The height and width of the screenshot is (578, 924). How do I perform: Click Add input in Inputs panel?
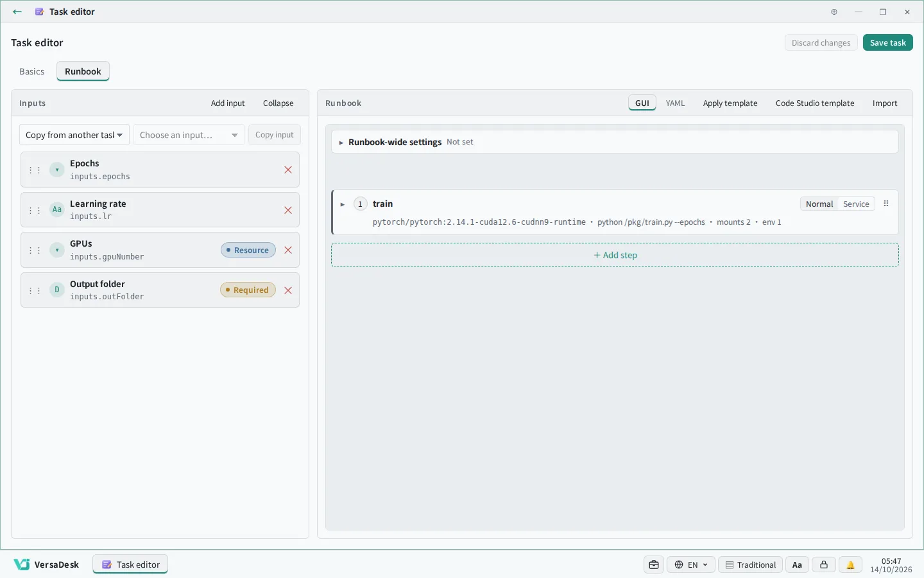click(228, 103)
